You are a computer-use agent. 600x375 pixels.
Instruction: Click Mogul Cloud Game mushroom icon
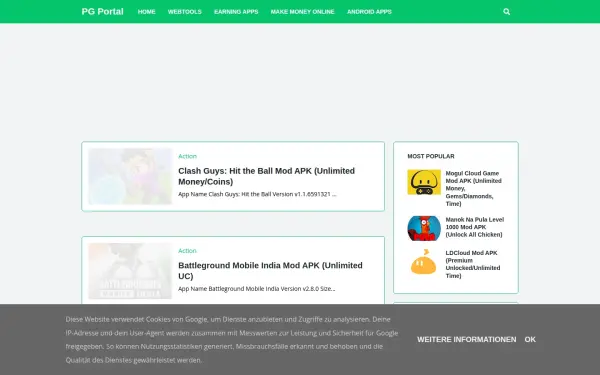[x=424, y=182]
